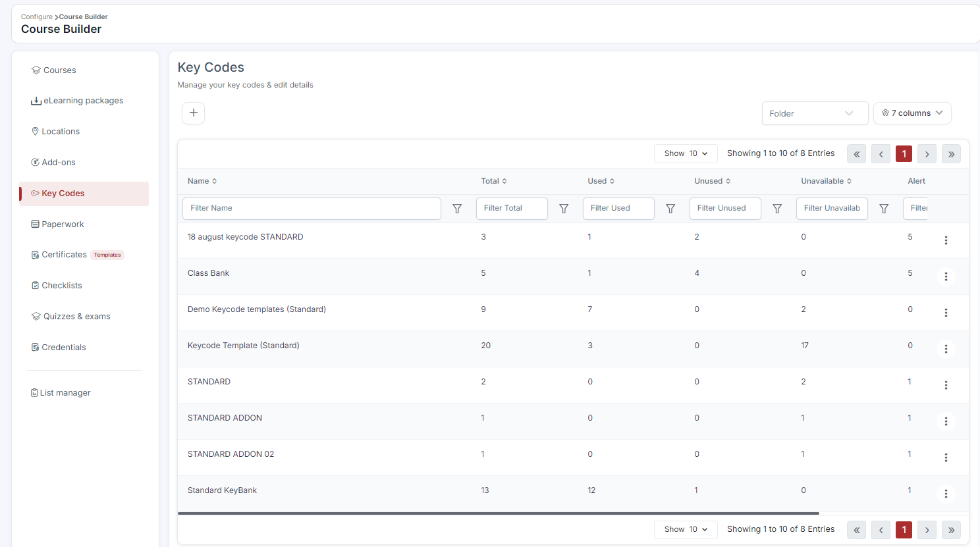The width and height of the screenshot is (980, 547).
Task: Open the three-dot menu for STANDARD ADDON 02
Action: 946,457
